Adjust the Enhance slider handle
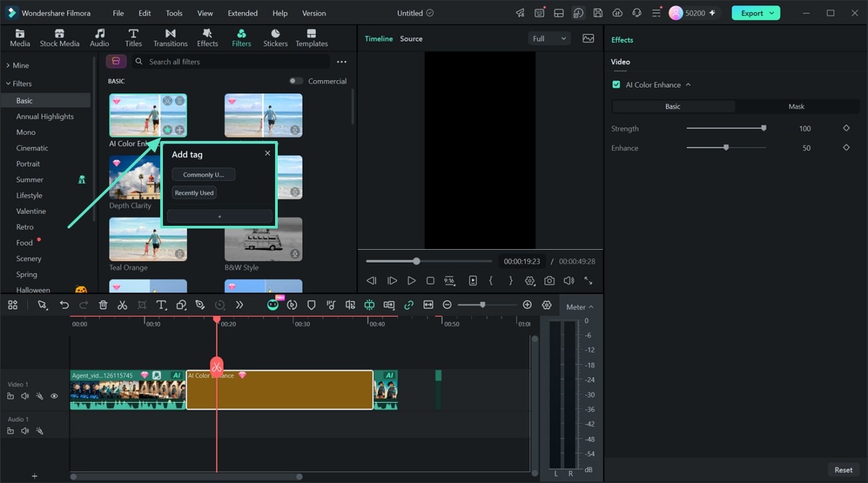The image size is (868, 483). coord(726,148)
